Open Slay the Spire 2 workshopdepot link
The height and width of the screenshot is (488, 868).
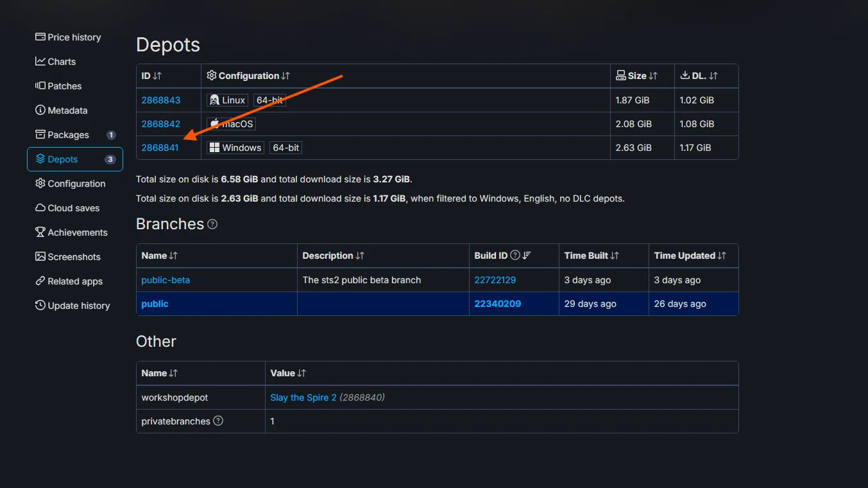pos(303,397)
